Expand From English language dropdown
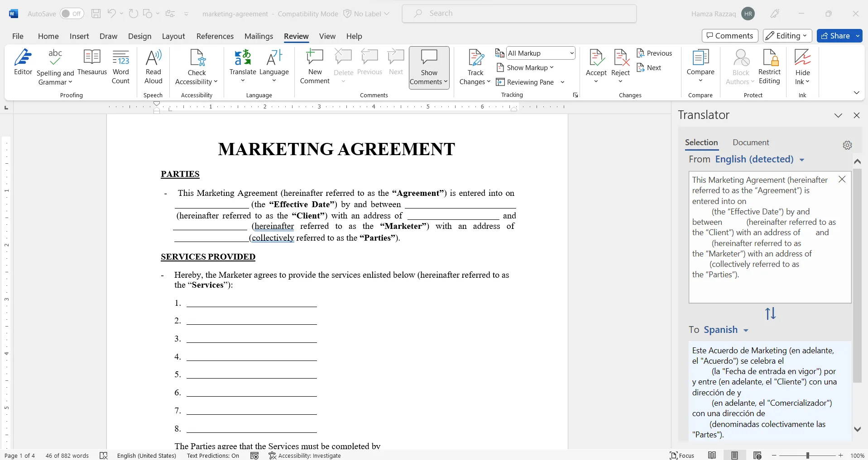This screenshot has width=868, height=460. click(x=802, y=160)
